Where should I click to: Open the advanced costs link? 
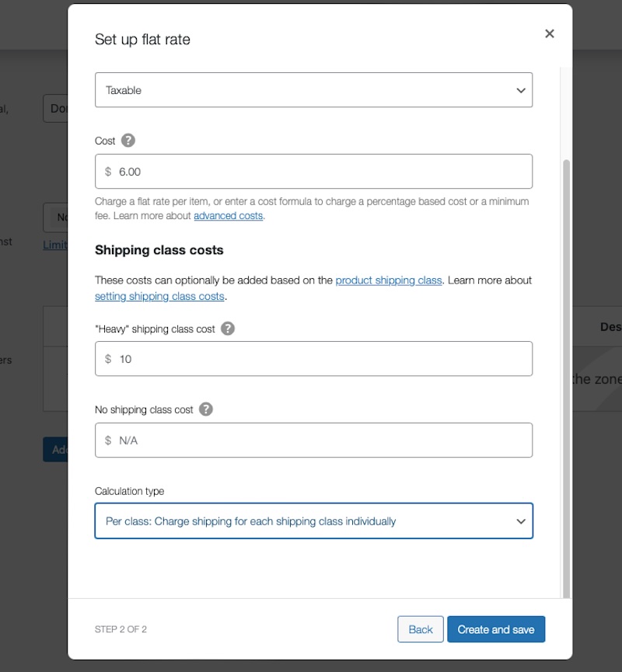[229, 215]
